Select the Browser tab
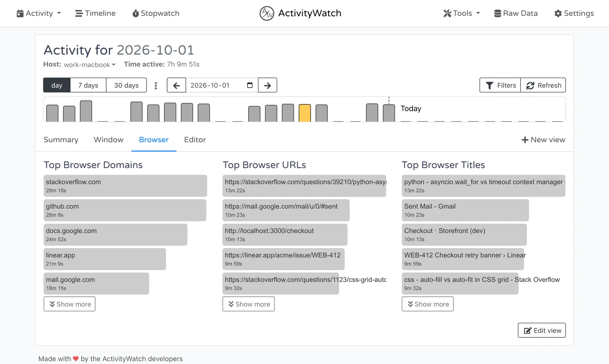 pos(154,140)
